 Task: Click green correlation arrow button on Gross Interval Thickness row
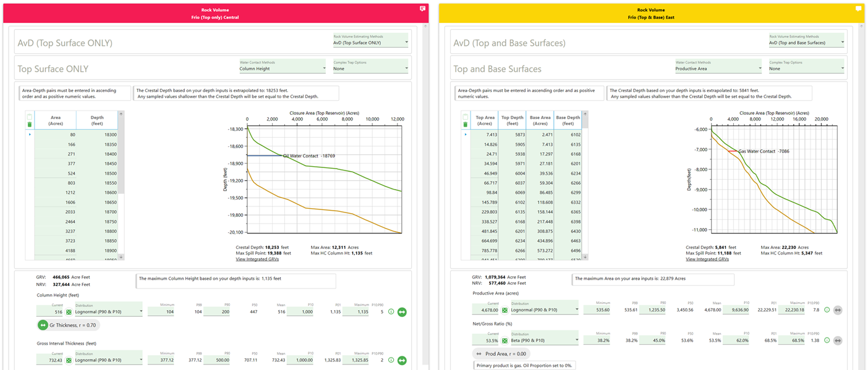click(402, 360)
